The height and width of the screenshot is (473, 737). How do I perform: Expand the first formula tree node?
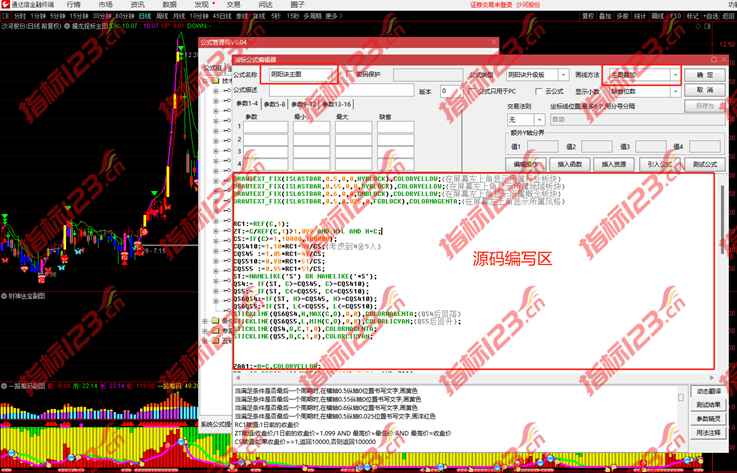click(215, 91)
